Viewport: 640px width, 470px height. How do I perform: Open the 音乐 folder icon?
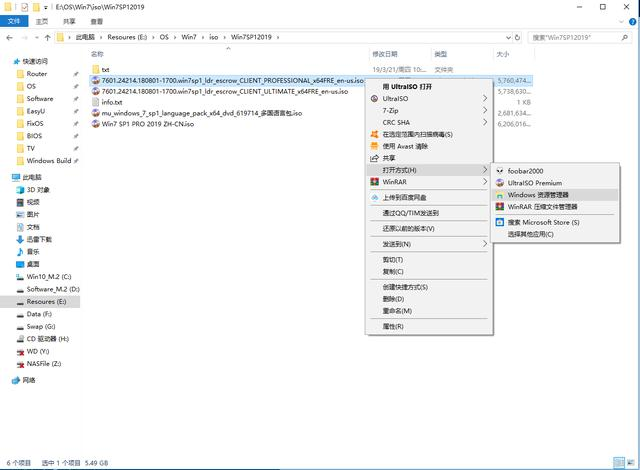tap(20, 252)
